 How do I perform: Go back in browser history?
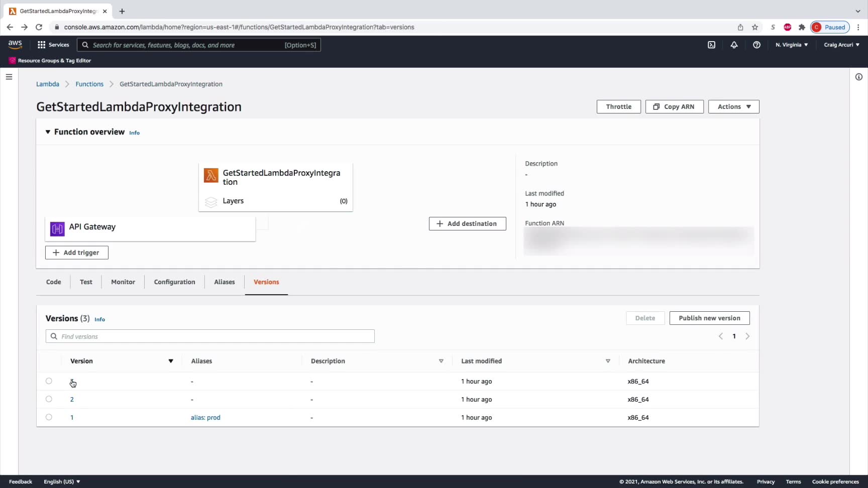[10, 27]
